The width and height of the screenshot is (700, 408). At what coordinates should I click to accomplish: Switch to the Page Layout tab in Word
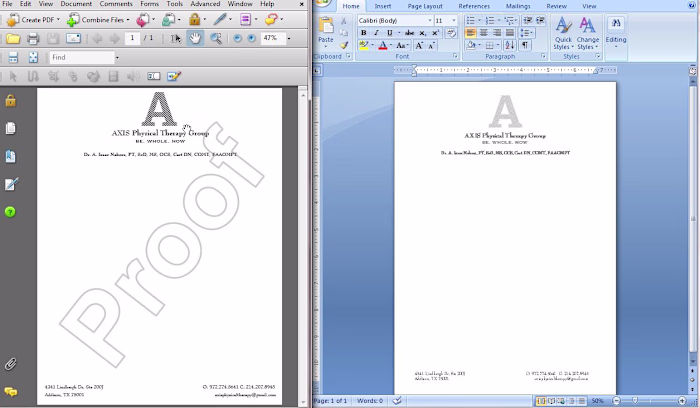pyautogui.click(x=425, y=6)
